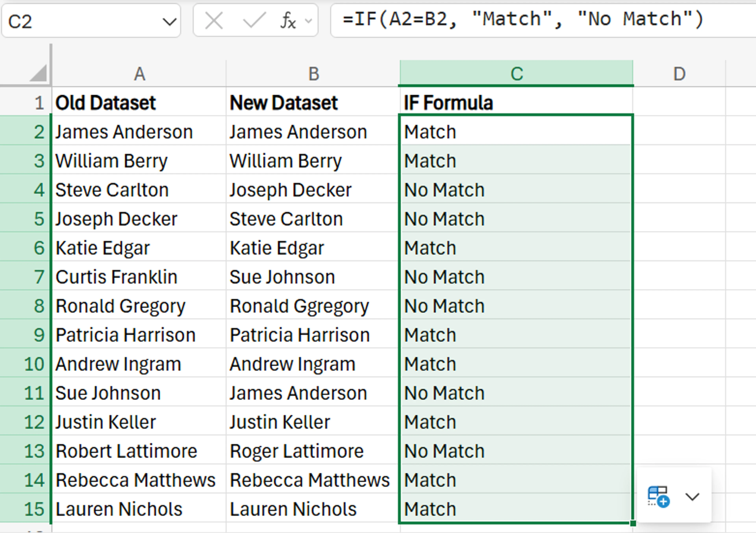Cancel the formula entry with the X icon
This screenshot has height=533, width=756.
pos(213,21)
